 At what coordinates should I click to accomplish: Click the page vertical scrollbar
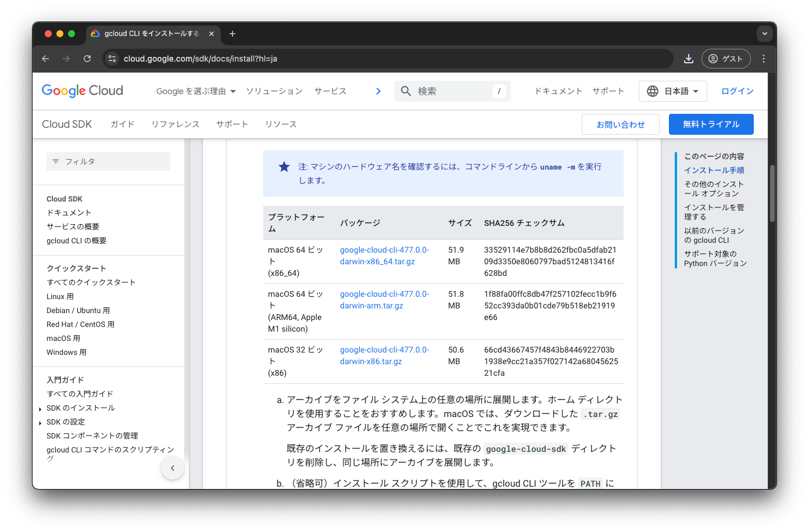pos(772,193)
